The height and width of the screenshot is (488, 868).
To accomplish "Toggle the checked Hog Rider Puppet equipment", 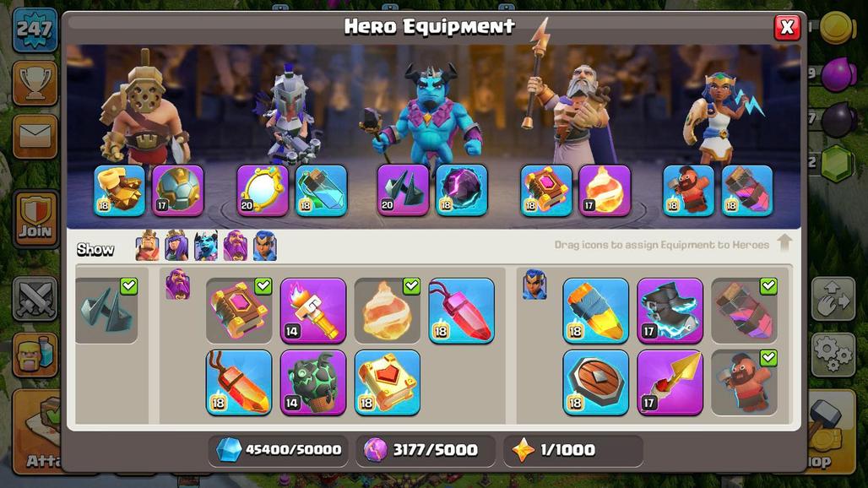I will click(x=744, y=382).
